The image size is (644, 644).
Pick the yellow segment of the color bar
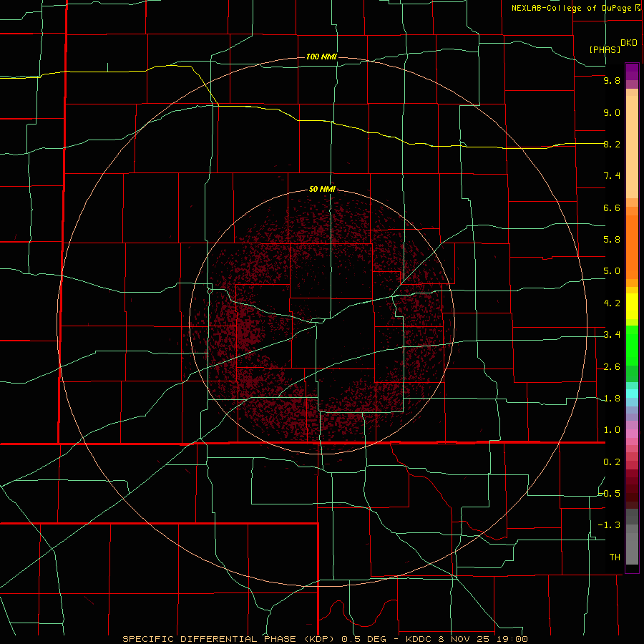pyautogui.click(x=632, y=306)
